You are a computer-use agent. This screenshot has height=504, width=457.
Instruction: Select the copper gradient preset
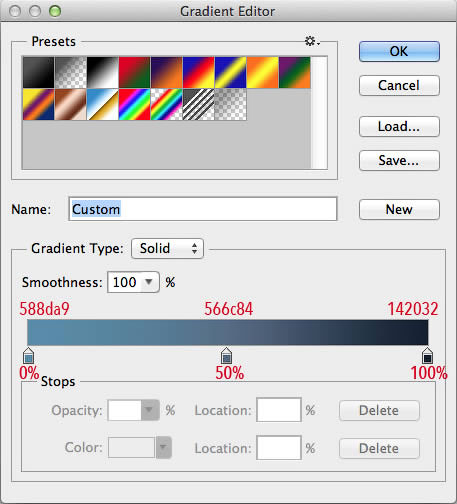pos(71,104)
